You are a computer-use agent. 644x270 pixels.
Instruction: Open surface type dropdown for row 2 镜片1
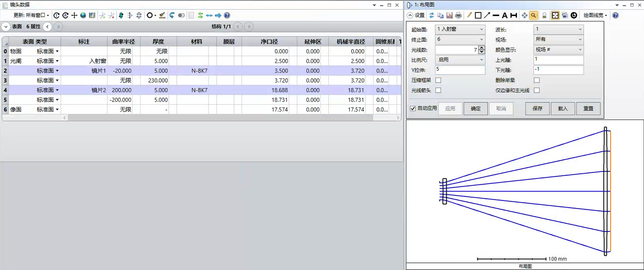pyautogui.click(x=57, y=71)
